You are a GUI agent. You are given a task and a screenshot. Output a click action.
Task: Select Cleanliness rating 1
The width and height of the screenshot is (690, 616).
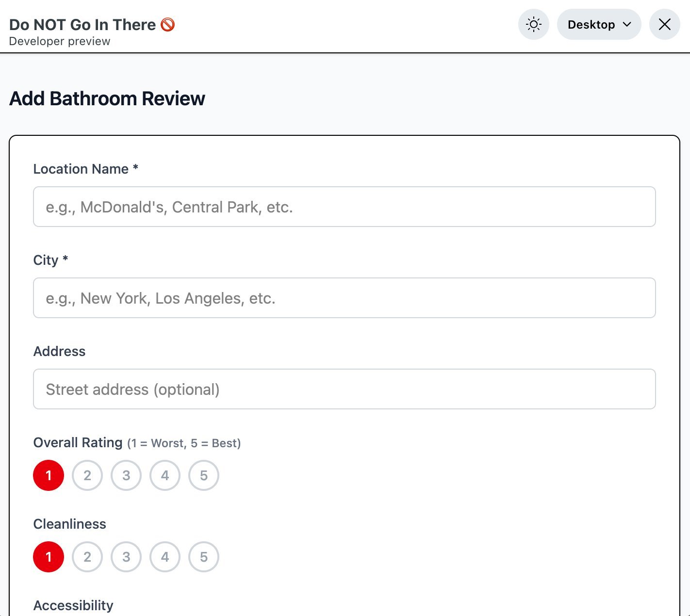(49, 557)
